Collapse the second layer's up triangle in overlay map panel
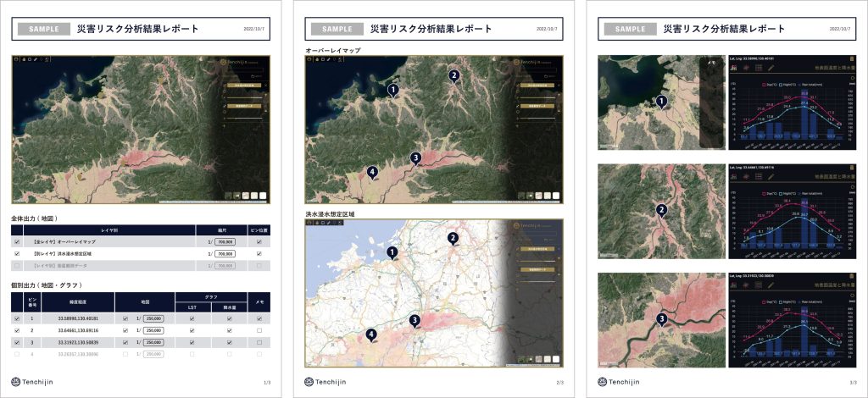868x398 pixels. tap(558, 109)
